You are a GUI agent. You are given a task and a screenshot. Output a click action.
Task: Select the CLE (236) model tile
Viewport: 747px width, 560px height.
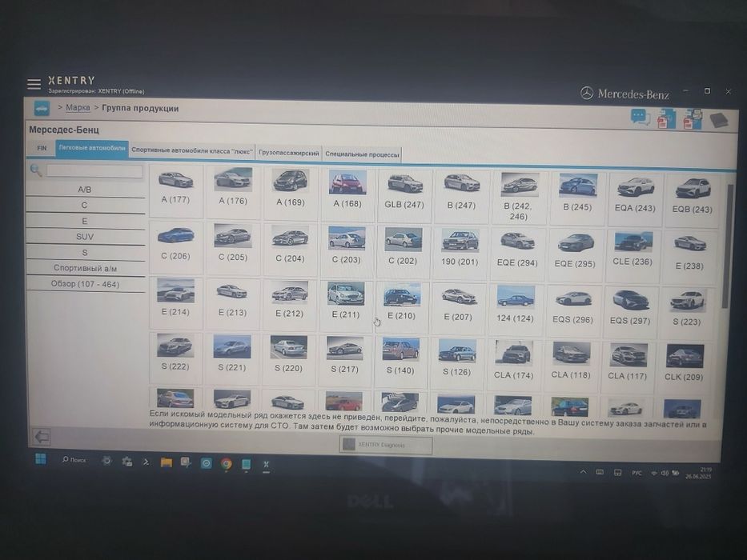tap(632, 255)
